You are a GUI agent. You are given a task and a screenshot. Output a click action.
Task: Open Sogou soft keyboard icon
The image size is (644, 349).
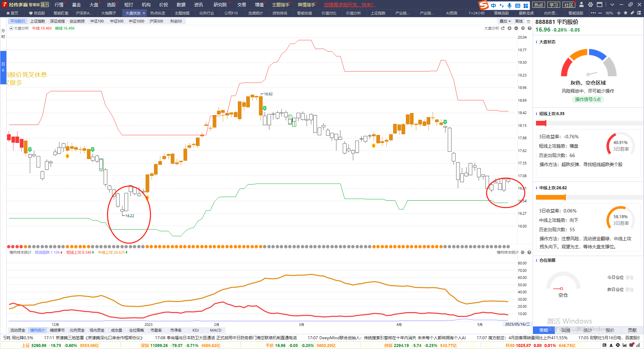tap(518, 5)
